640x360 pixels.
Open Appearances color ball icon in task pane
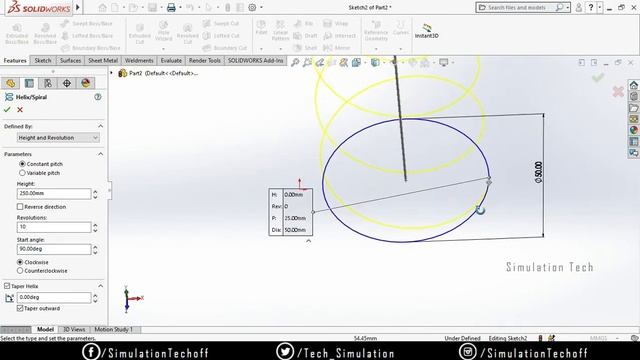pos(633,130)
